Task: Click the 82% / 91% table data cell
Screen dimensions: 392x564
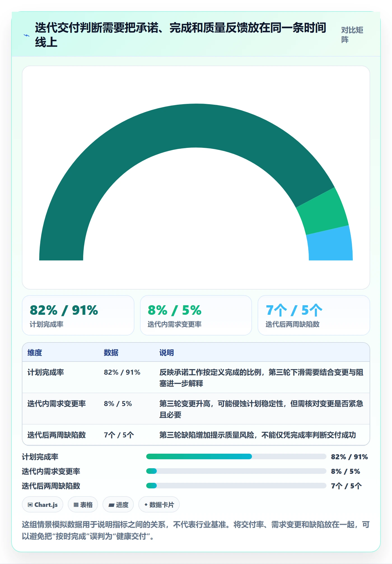Action: tap(122, 372)
